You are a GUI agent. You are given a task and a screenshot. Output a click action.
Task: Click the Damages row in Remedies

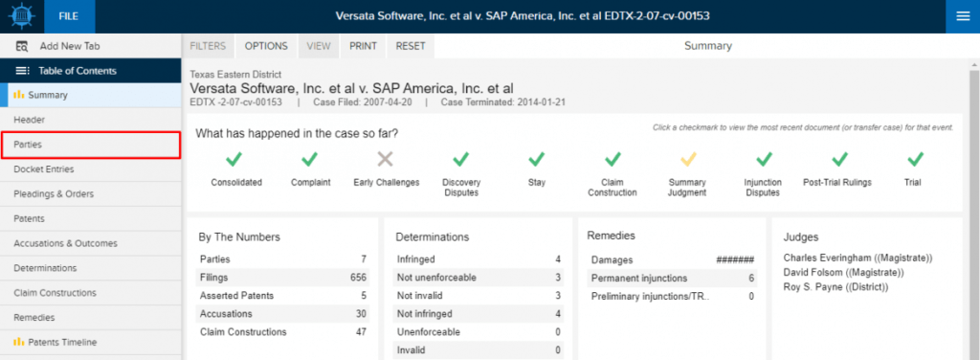673,259
